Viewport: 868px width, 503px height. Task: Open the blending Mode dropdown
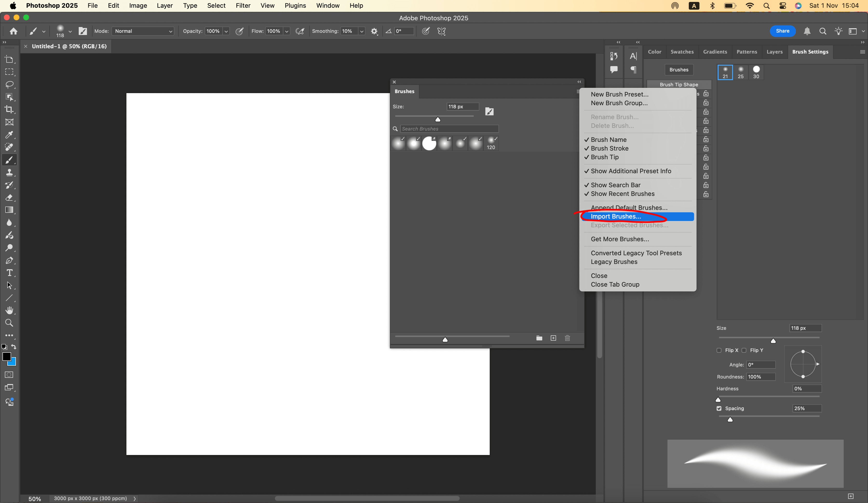142,31
